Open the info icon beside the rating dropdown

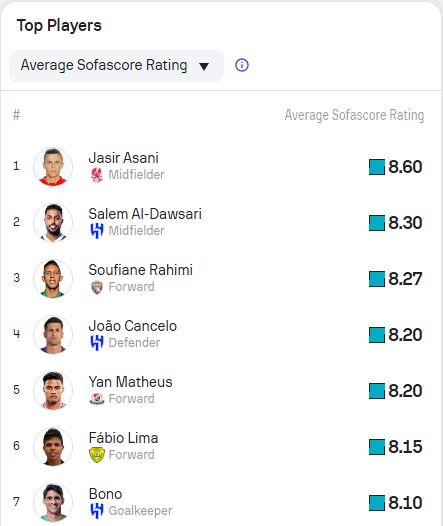(242, 65)
